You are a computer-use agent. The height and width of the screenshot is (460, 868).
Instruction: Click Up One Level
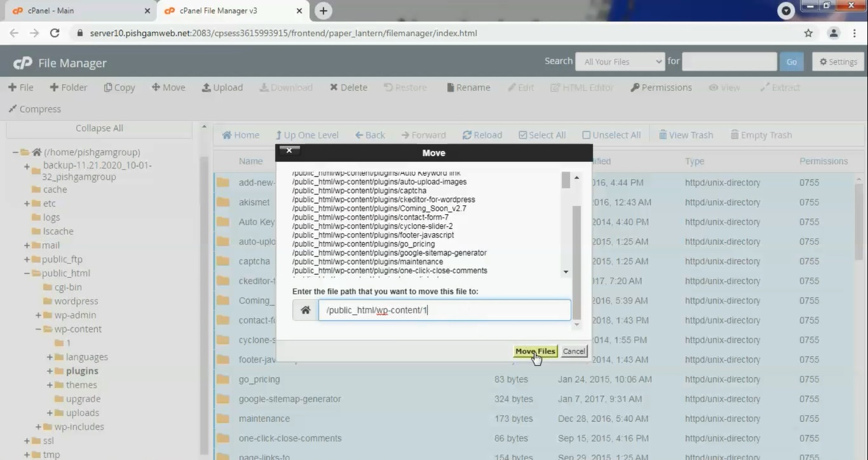307,135
